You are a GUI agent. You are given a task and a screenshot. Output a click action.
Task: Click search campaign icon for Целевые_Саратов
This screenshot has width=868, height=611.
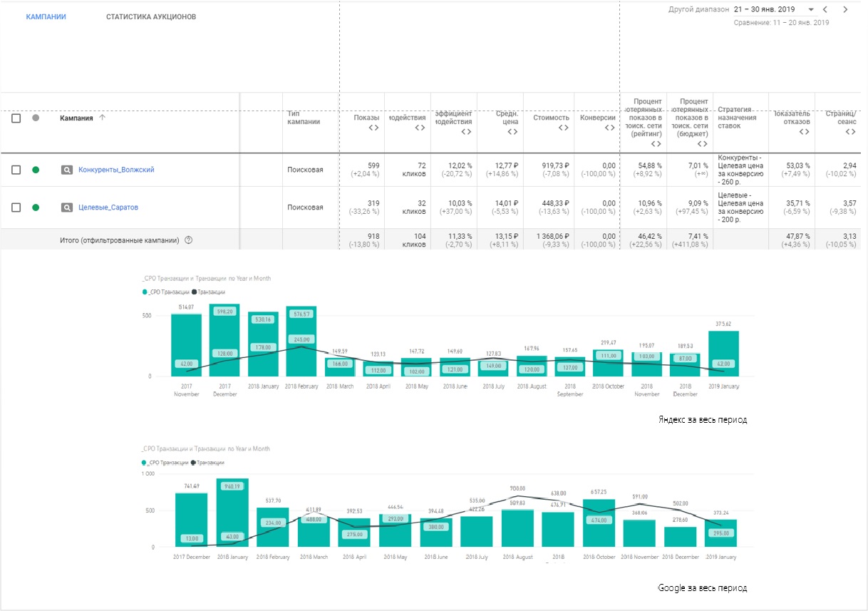pos(66,207)
